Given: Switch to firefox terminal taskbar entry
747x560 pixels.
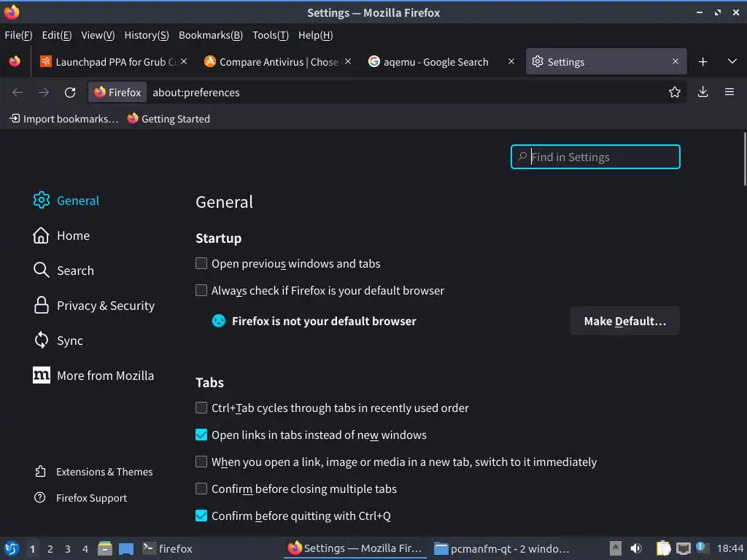Looking at the screenshot, I should click(x=168, y=548).
